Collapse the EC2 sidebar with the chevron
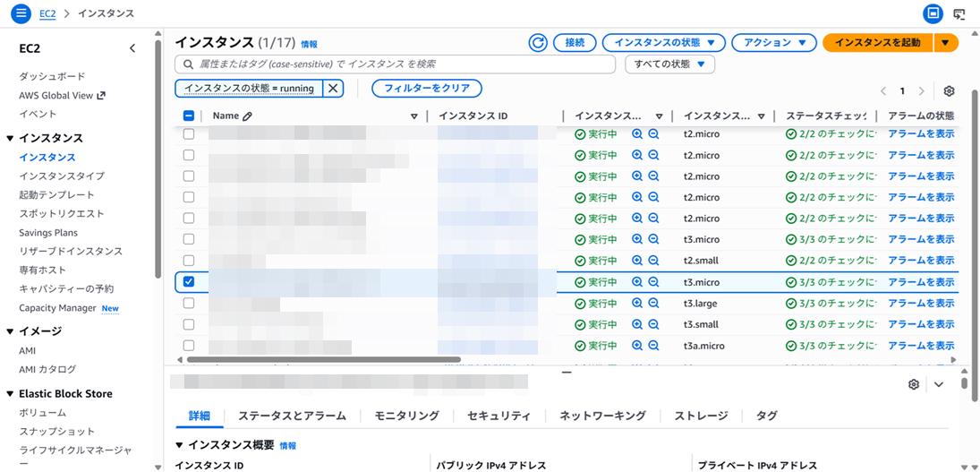The width and height of the screenshot is (980, 472). 132,48
